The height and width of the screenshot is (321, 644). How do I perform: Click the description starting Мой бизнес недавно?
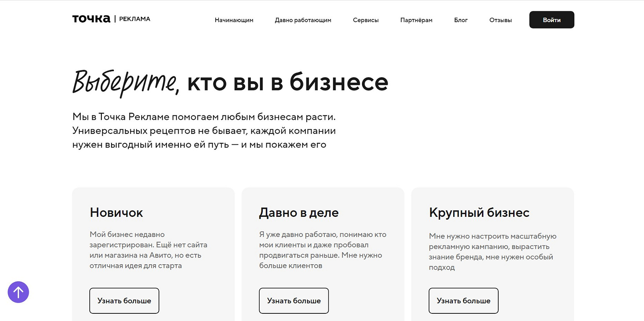[149, 250]
